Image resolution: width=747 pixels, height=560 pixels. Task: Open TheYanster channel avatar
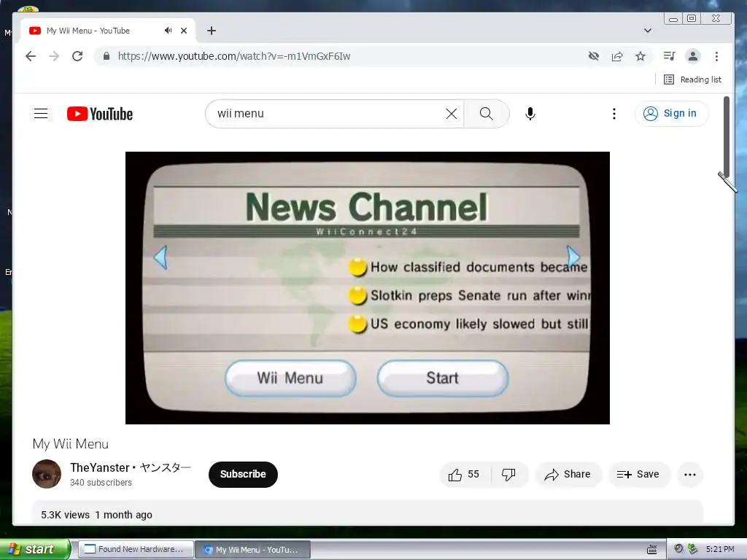point(47,474)
